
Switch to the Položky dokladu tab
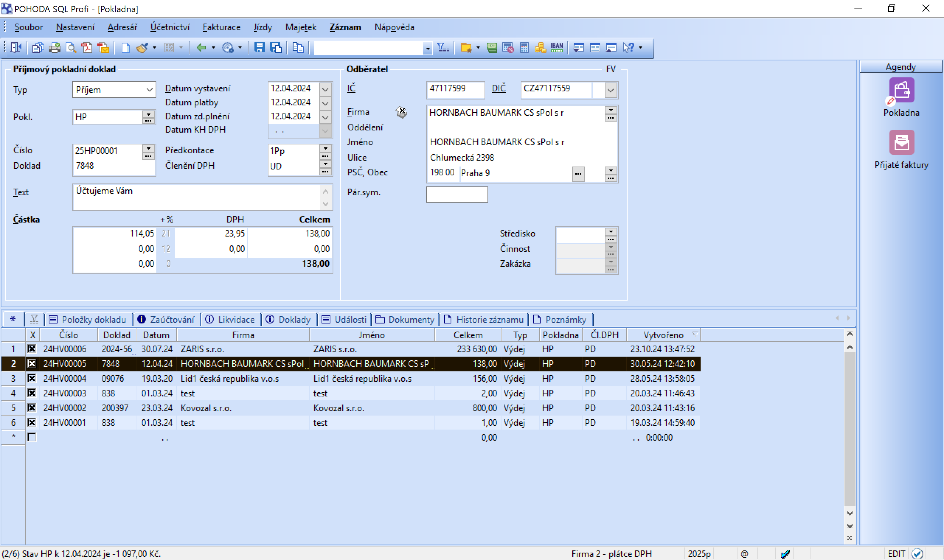(x=88, y=319)
